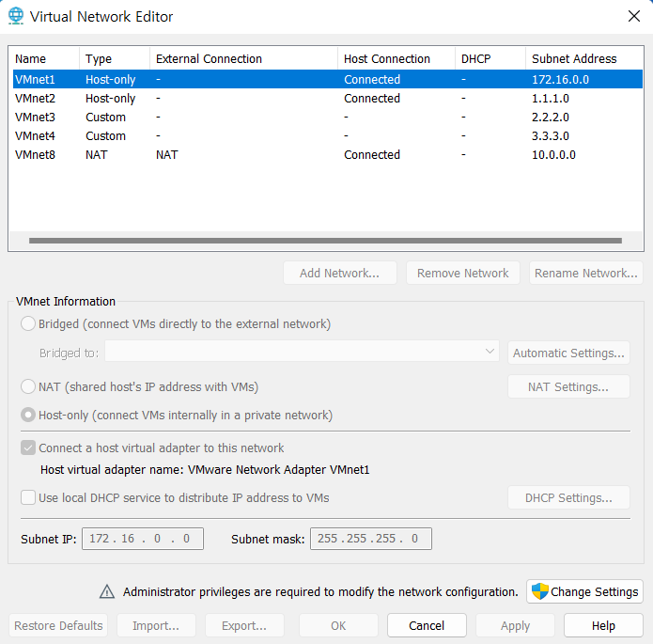This screenshot has height=644, width=653.
Task: Click the warning triangle icon
Action: pos(107,592)
